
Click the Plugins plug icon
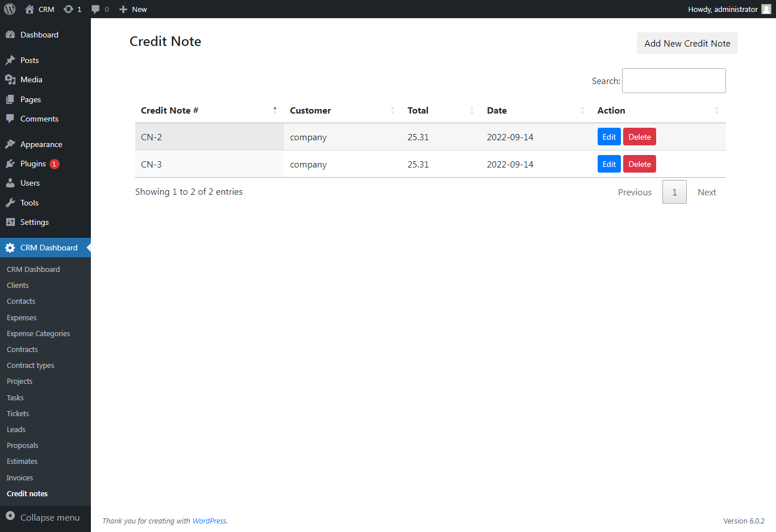[11, 164]
